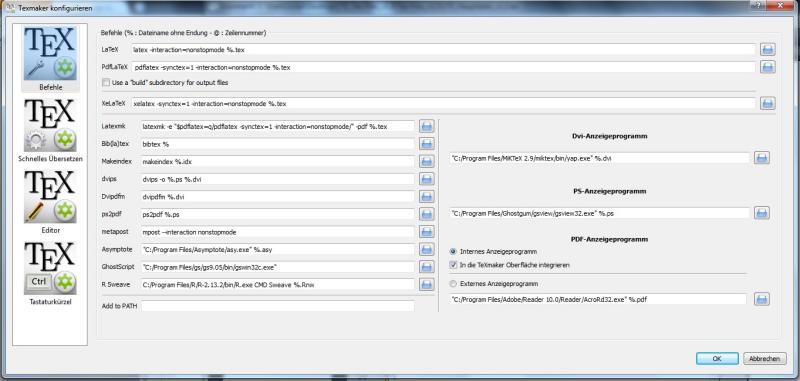The width and height of the screenshot is (800, 381).
Task: Click into the R Sweave command field
Action: [278, 285]
